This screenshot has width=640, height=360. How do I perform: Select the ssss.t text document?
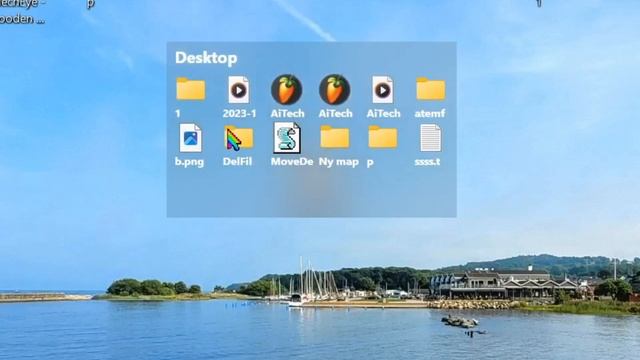(x=431, y=138)
